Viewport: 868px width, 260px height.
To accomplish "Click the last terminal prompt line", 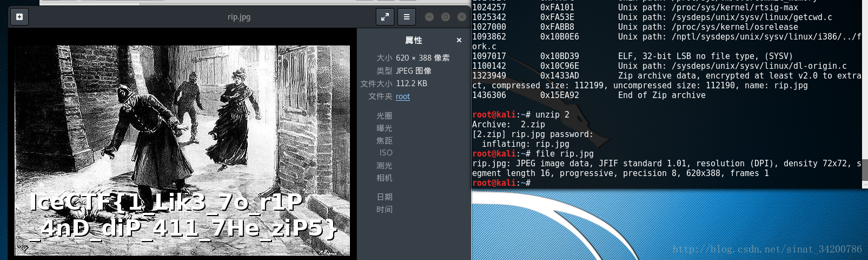I will click(501, 183).
